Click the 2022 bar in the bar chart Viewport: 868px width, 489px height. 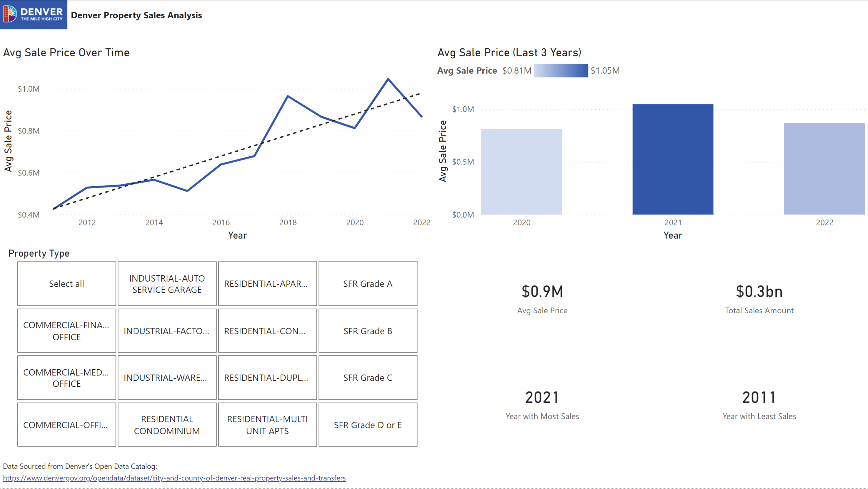pyautogui.click(x=824, y=169)
